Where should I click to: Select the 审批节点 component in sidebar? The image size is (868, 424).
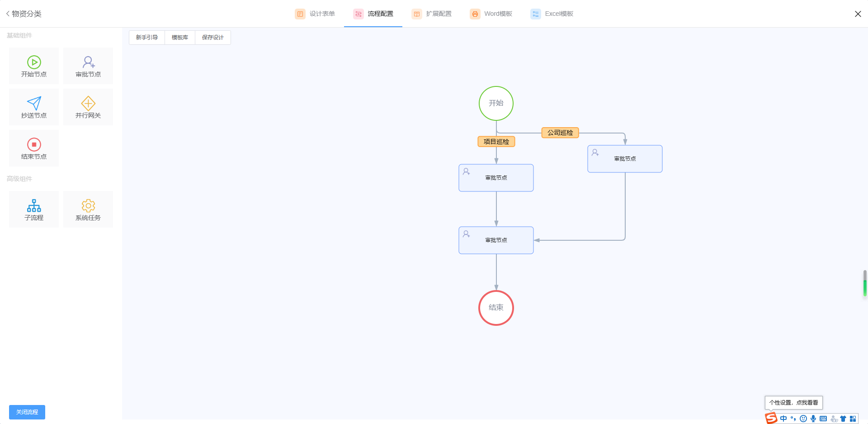[88, 66]
